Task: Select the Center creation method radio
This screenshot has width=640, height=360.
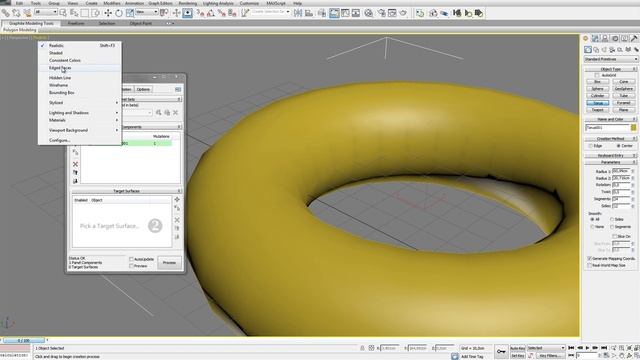Action: tap(619, 146)
